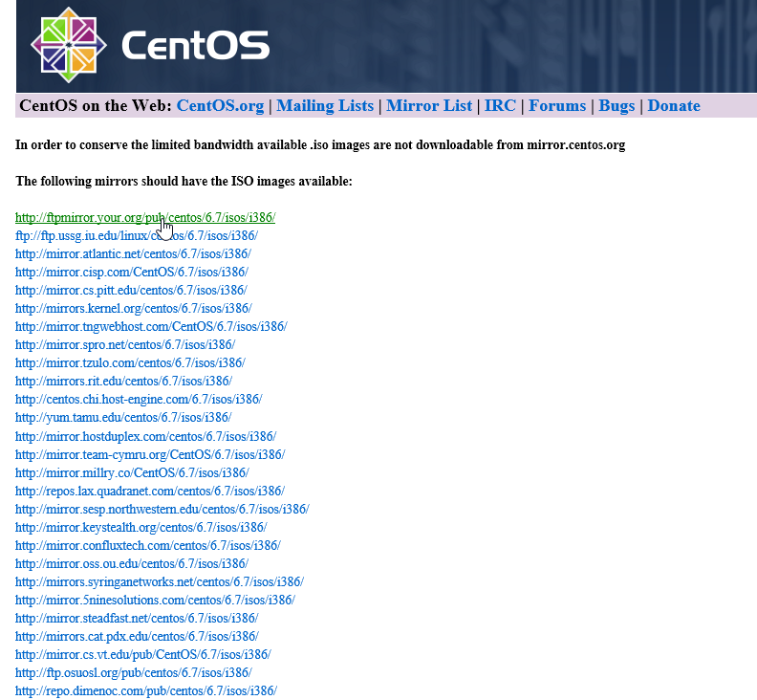Open the mirror.cisp.com CentOS mirror
The width and height of the screenshot is (757, 700).
[132, 272]
